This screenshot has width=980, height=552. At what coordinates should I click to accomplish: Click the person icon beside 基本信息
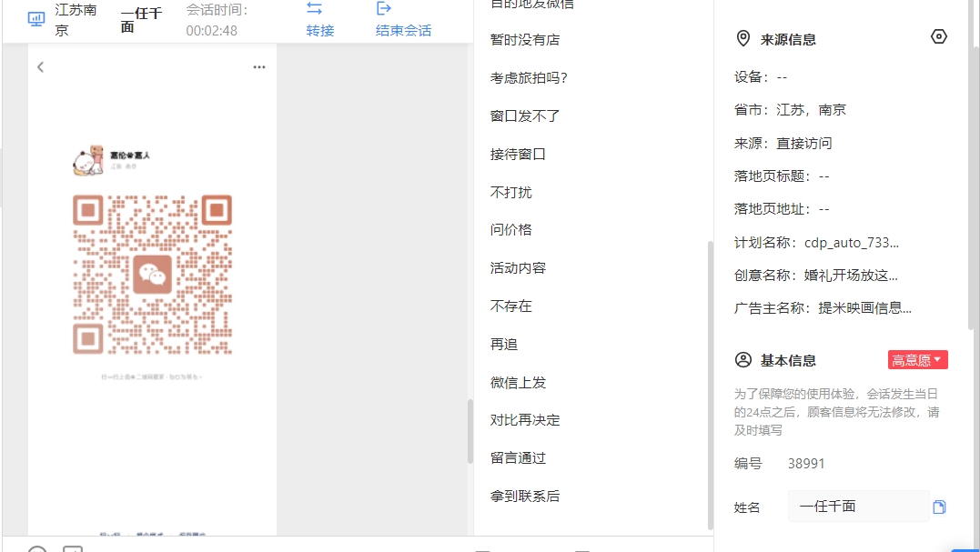click(x=743, y=360)
